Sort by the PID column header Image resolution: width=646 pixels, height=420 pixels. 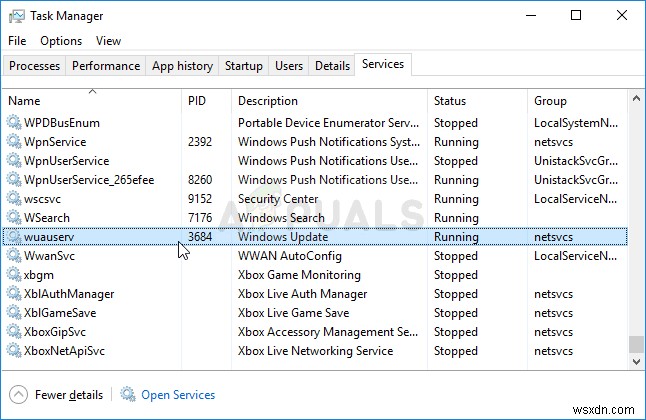click(197, 101)
